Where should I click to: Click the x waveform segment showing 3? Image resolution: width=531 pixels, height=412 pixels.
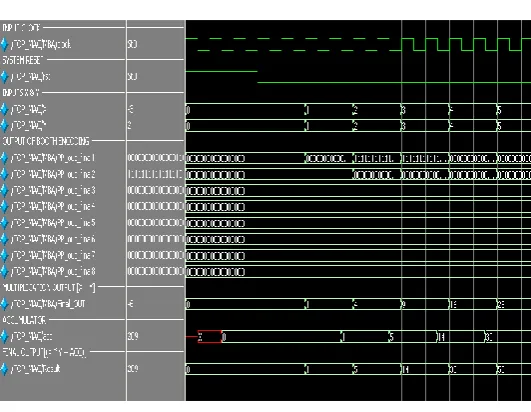pos(425,109)
